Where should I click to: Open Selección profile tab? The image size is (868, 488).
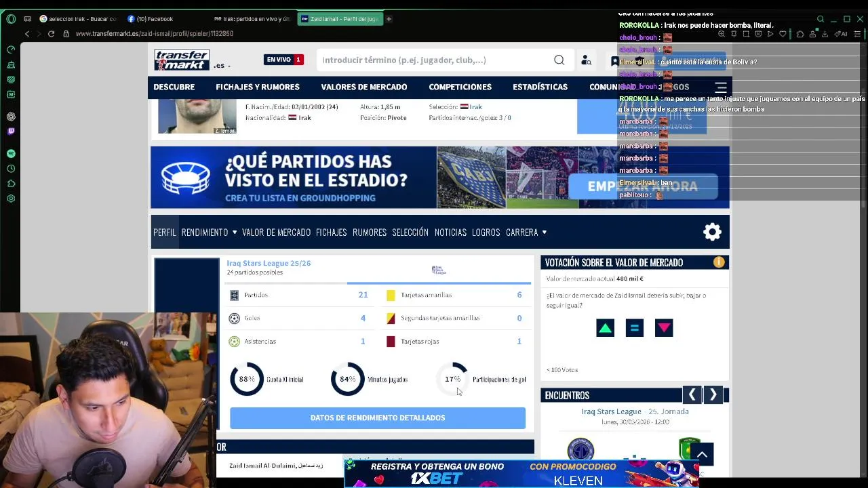[410, 232]
